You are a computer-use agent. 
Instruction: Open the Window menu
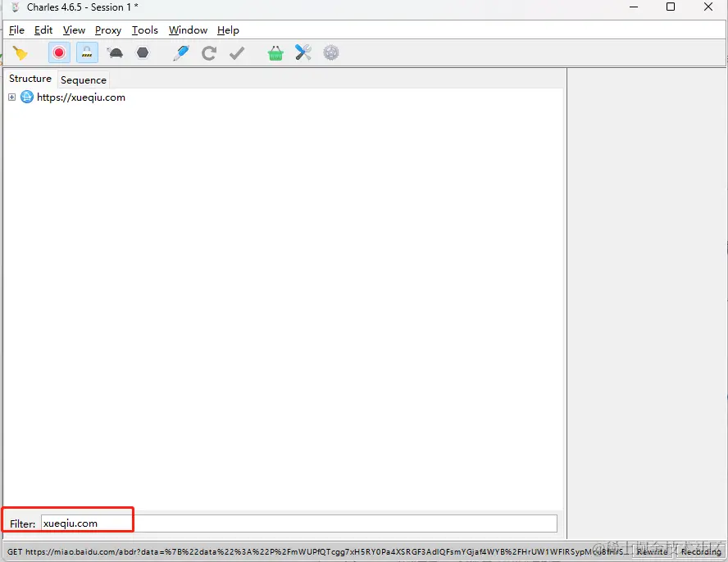188,30
